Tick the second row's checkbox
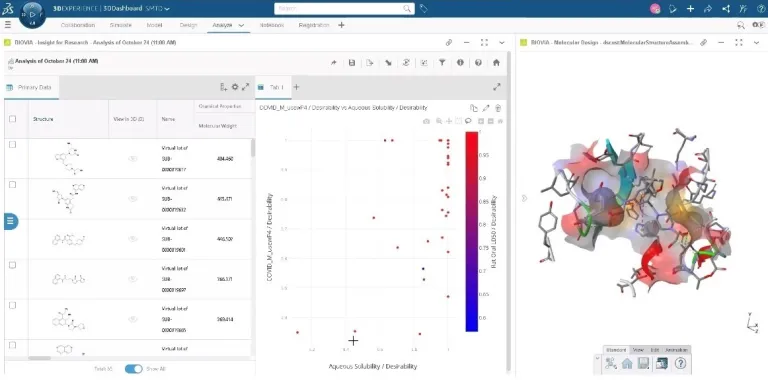Viewport: 768px width, 380px height. (13, 185)
